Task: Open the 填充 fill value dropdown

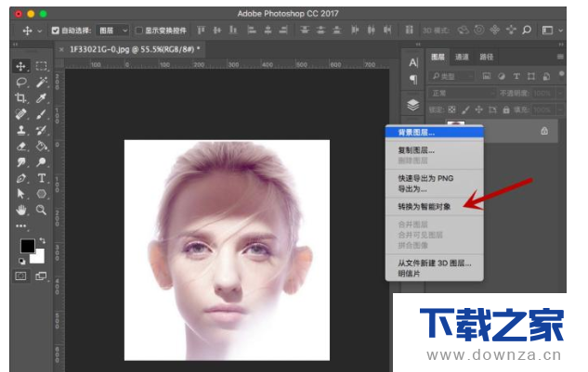Action: coord(561,109)
